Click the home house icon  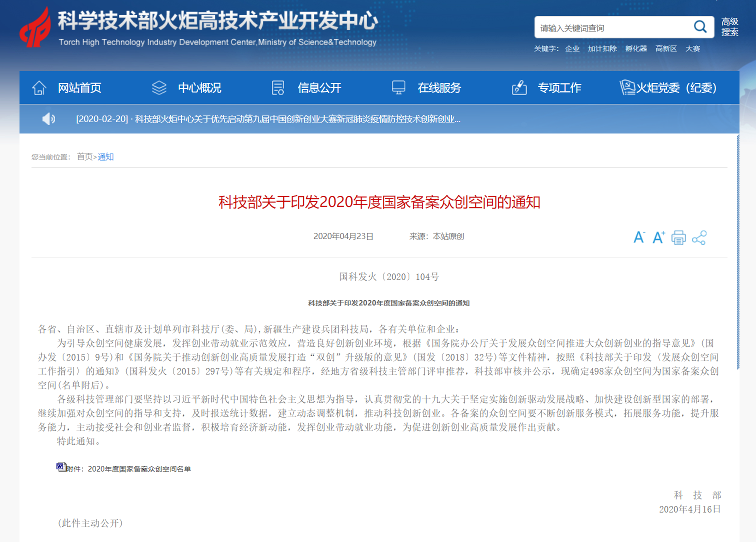pyautogui.click(x=39, y=88)
